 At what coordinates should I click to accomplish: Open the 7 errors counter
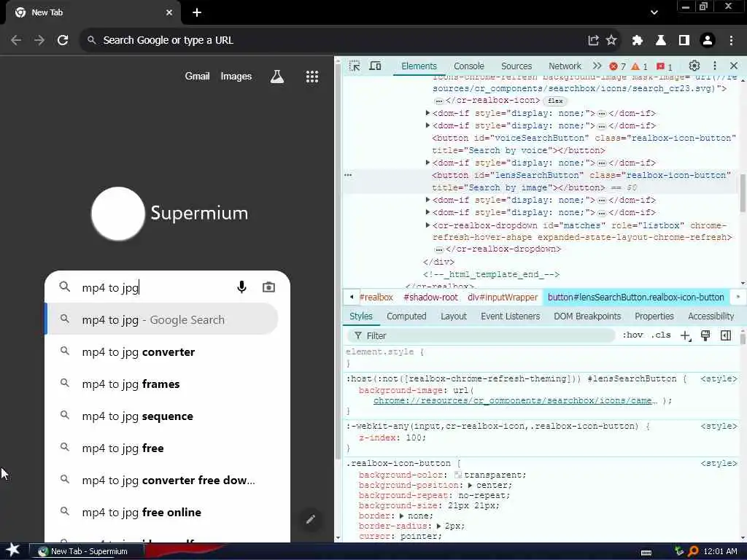click(x=618, y=66)
